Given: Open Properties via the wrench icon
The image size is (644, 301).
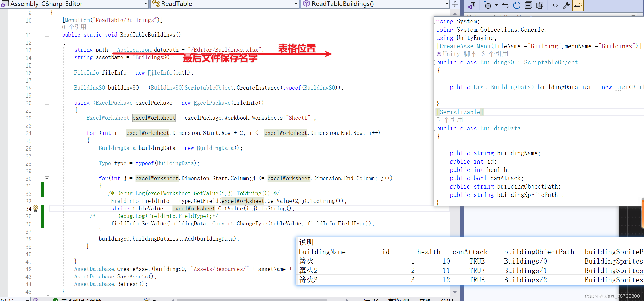Looking at the screenshot, I should click(566, 5).
